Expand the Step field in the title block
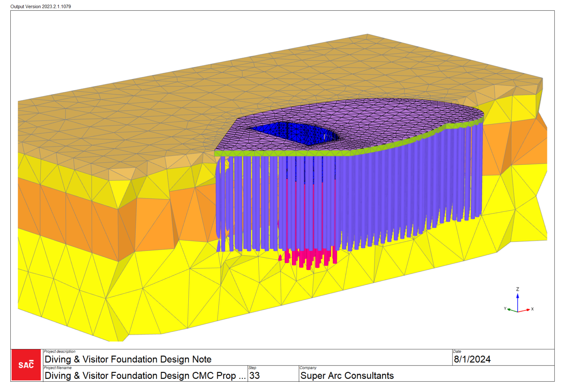 point(252,368)
